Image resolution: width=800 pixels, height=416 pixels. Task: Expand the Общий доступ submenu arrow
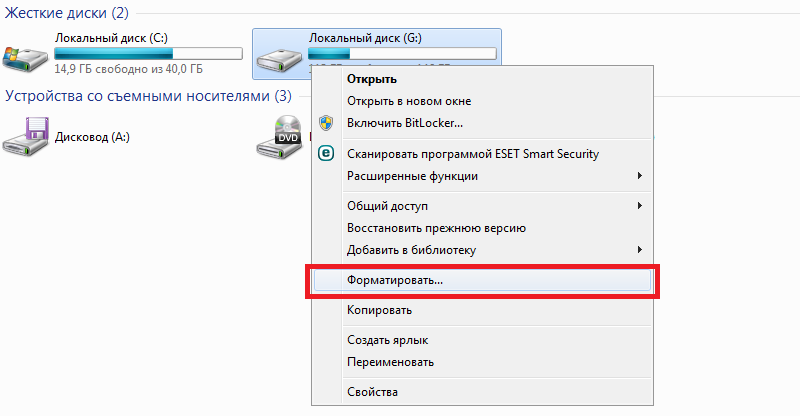639,206
